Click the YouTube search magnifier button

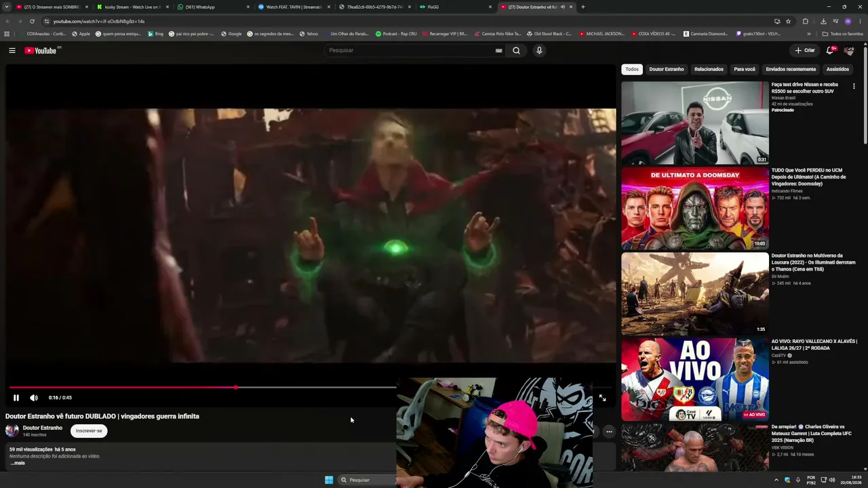[516, 50]
